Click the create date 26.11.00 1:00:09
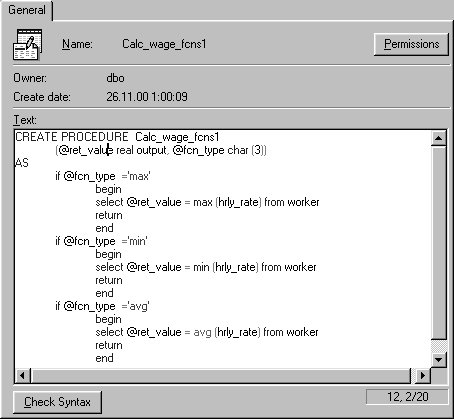The height and width of the screenshot is (419, 454). click(147, 97)
